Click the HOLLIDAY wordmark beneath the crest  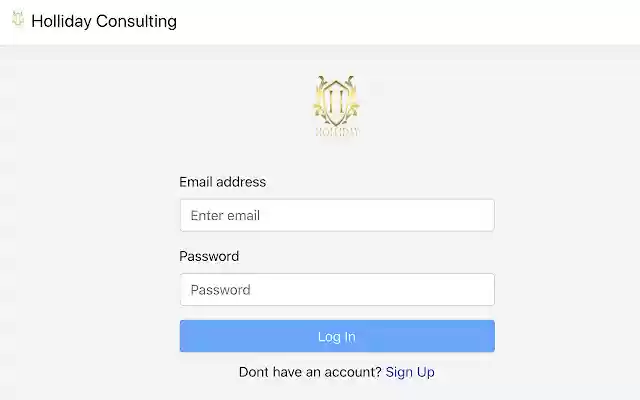[x=337, y=132]
